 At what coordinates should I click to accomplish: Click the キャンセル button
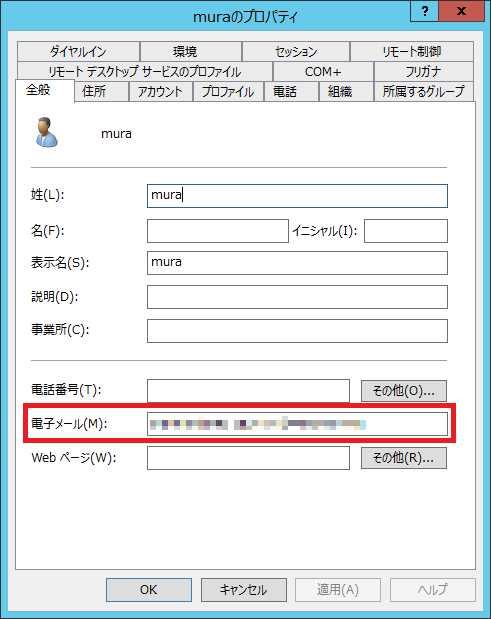244,590
